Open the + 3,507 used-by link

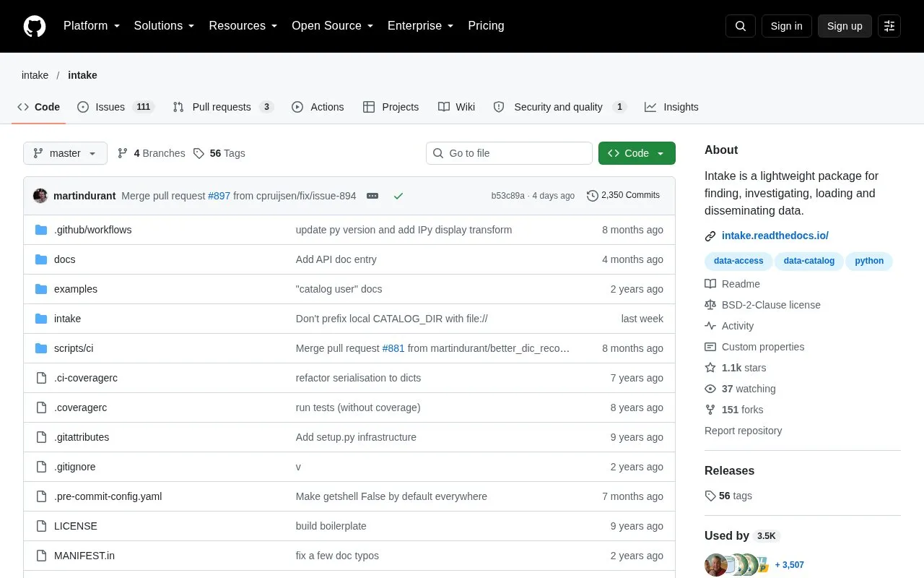point(789,565)
